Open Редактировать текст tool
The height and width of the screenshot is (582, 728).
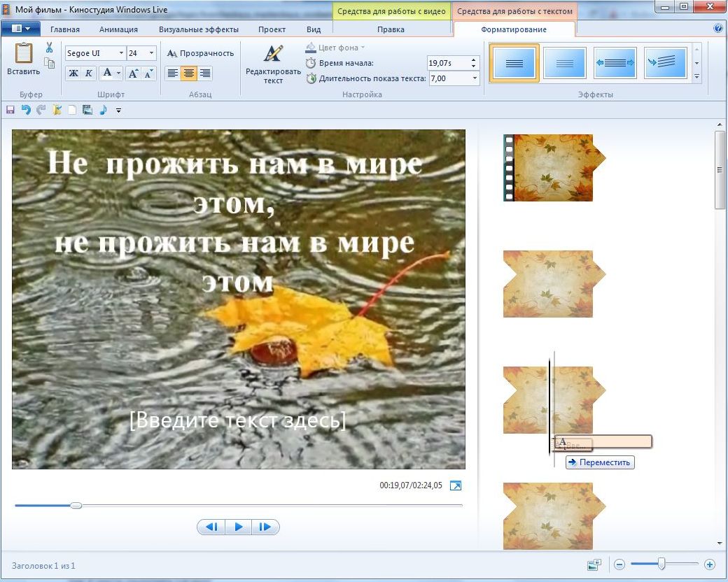pyautogui.click(x=273, y=64)
